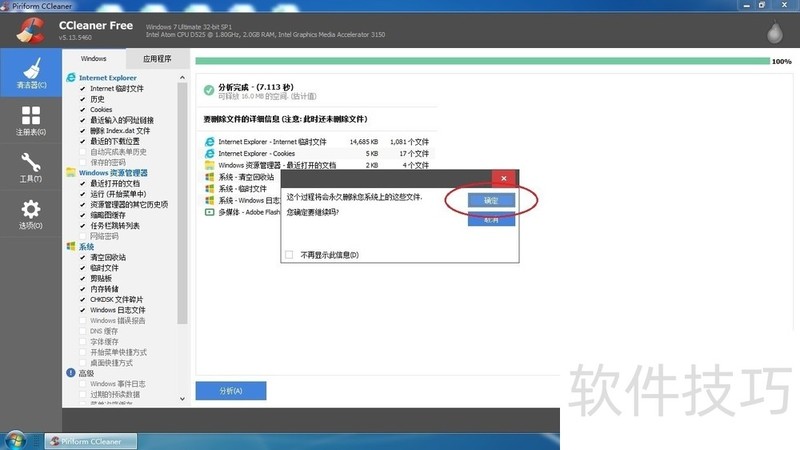Click the Analyze button
Screen dimensions: 800x450
[x=231, y=391]
